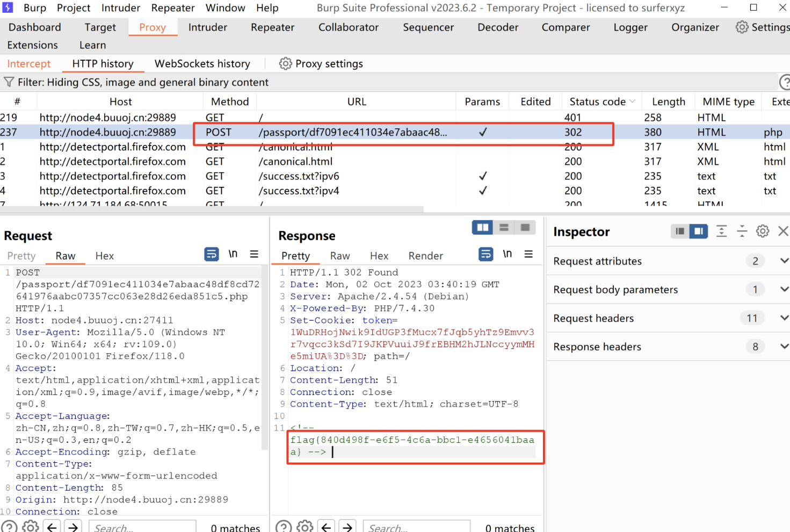Open Proxy settings gear

click(285, 63)
